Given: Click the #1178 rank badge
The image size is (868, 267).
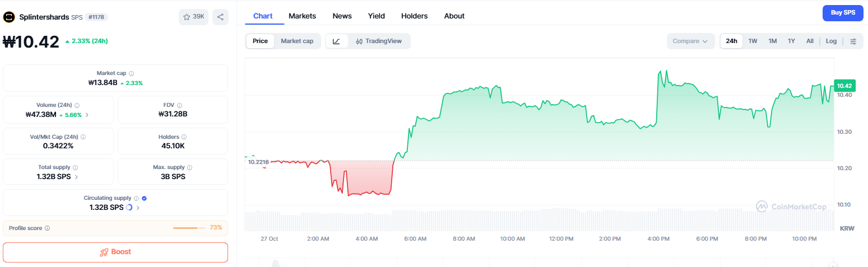Looking at the screenshot, I should point(96,17).
